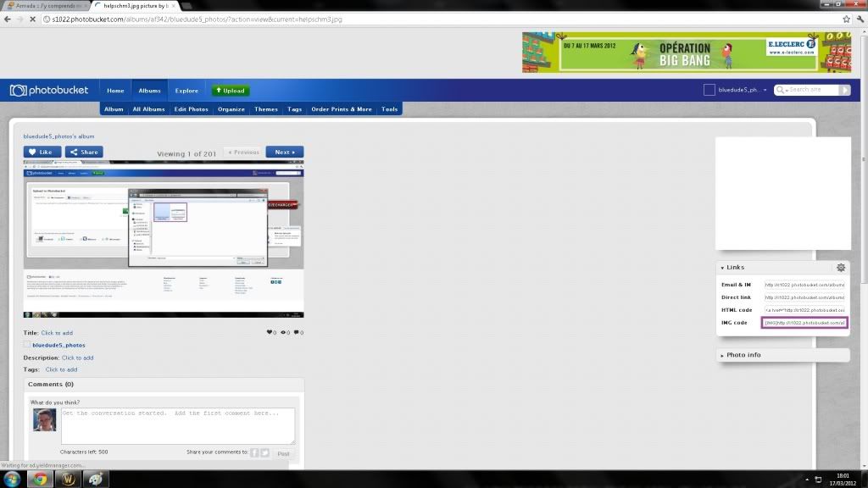The height and width of the screenshot is (488, 868).
Task: Click the Direct link field
Action: tap(804, 297)
